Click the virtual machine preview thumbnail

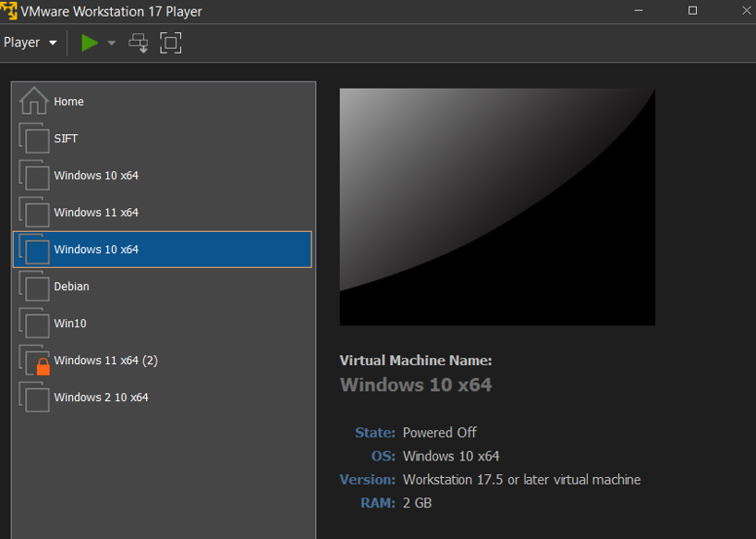click(497, 207)
